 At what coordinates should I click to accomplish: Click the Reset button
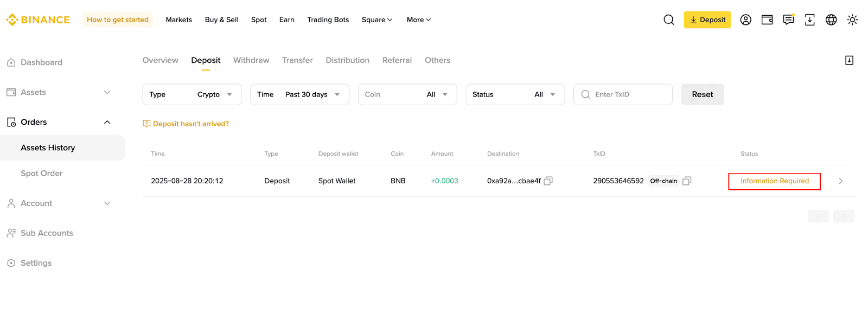click(702, 94)
